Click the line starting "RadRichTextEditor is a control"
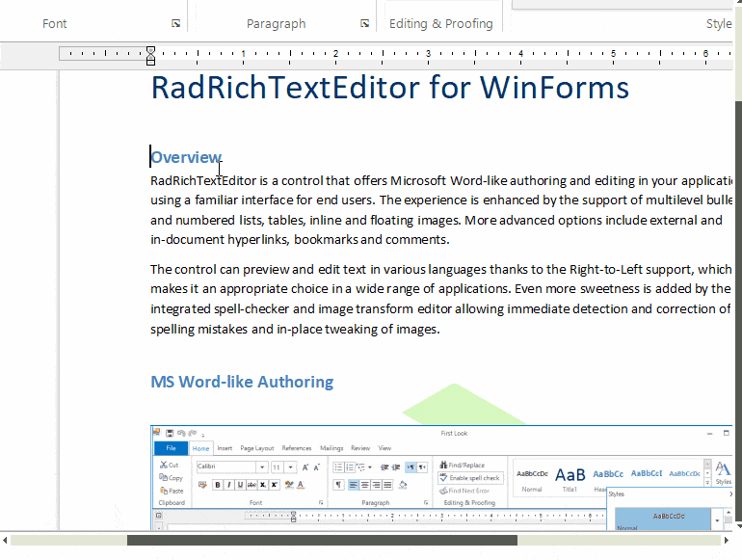Image resolution: width=742 pixels, height=560 pixels. click(441, 181)
